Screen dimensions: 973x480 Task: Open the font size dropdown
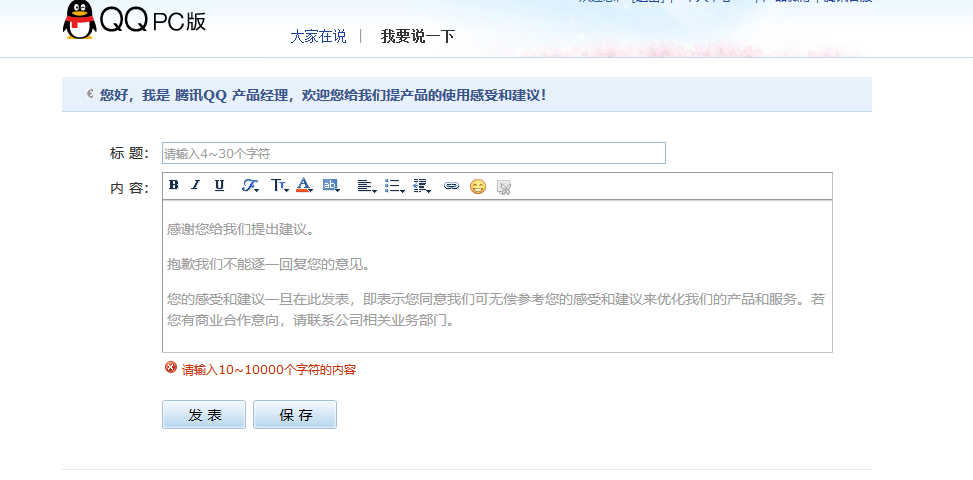click(x=279, y=186)
